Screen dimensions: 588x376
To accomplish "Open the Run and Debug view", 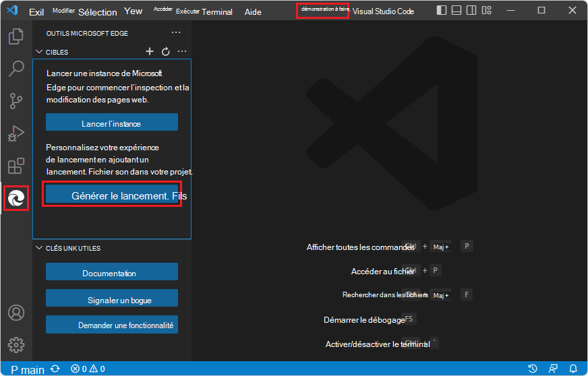I will (x=16, y=133).
